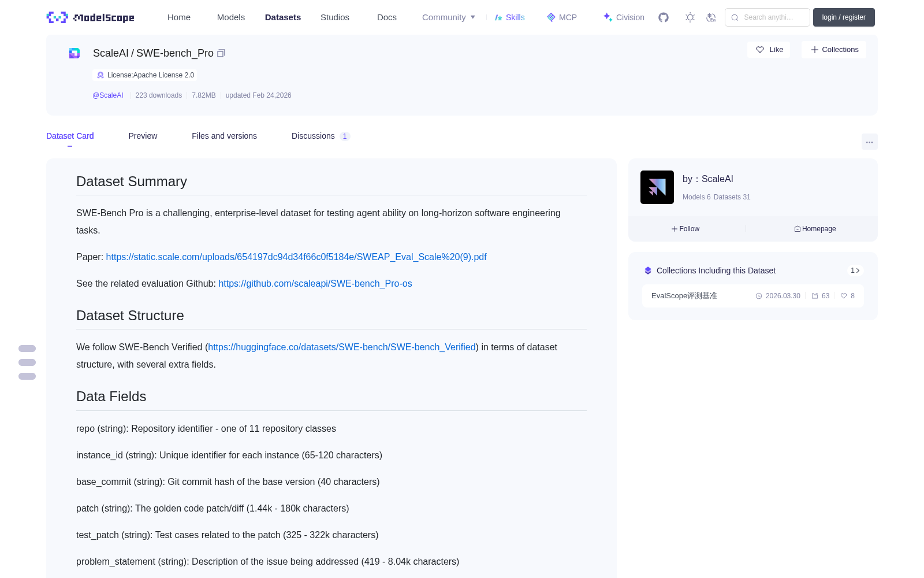The height and width of the screenshot is (578, 924).
Task: Open the three-dot more options menu
Action: coord(869,142)
